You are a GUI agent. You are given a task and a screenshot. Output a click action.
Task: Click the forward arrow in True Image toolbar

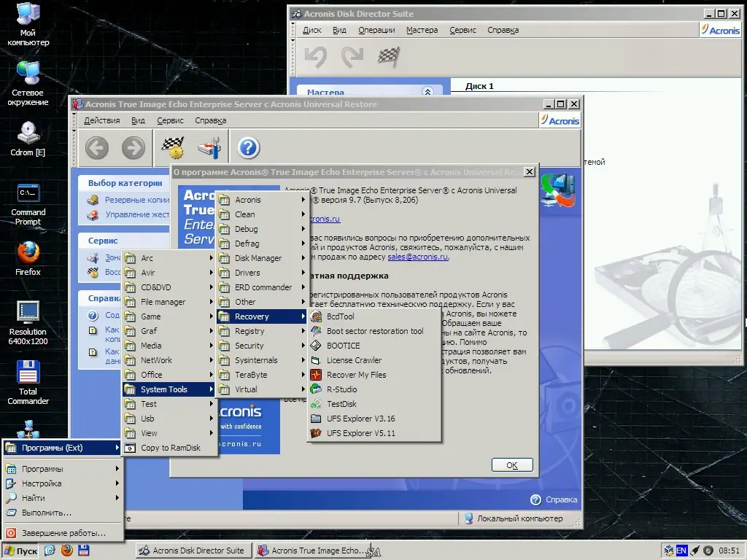(133, 147)
